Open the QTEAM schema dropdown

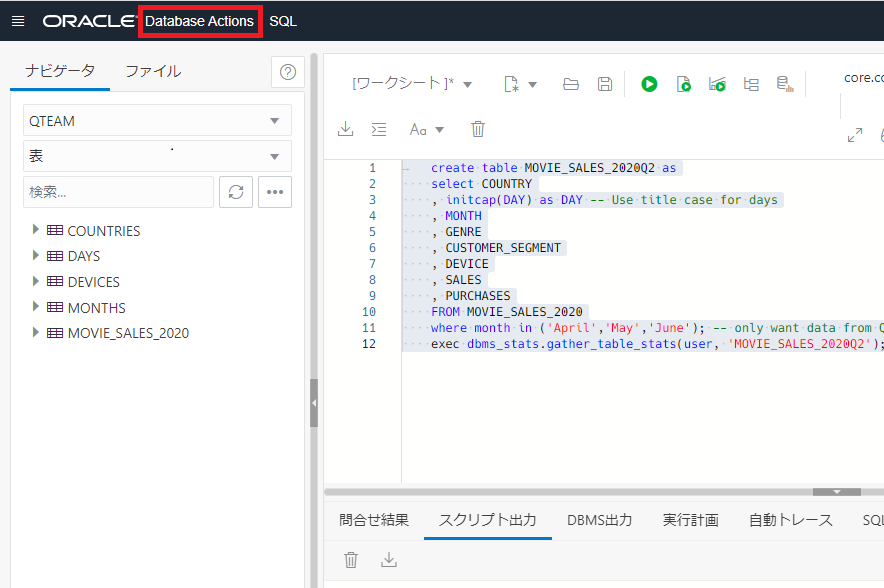[157, 121]
